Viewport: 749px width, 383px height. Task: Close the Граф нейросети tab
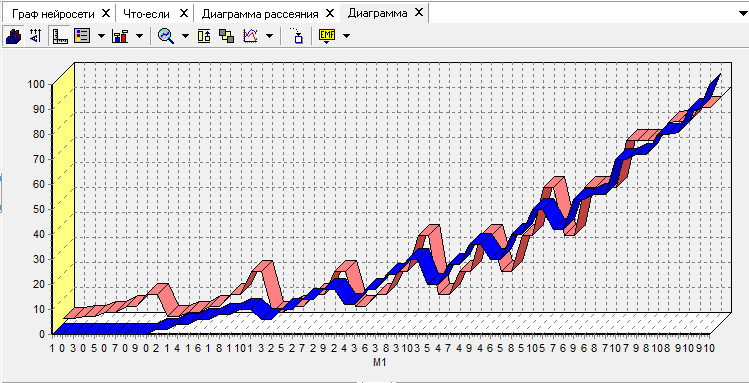coord(106,13)
